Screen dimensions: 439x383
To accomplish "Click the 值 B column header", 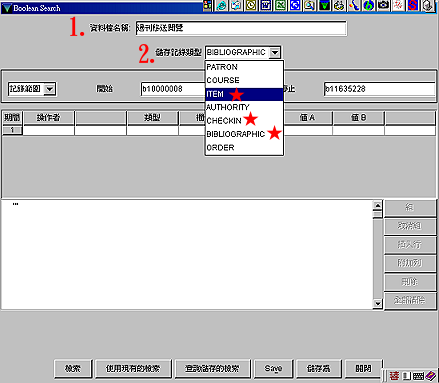I will click(x=359, y=118).
